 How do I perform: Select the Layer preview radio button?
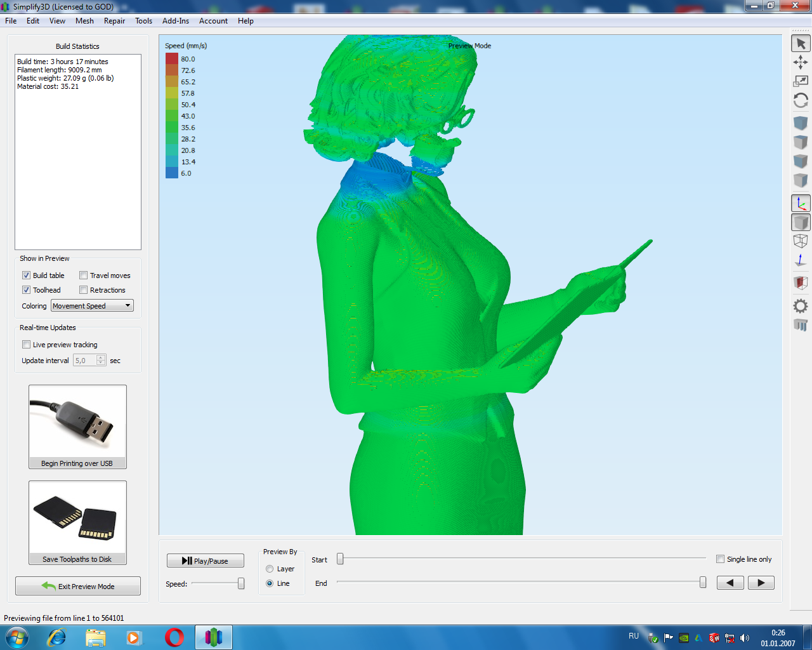(270, 569)
